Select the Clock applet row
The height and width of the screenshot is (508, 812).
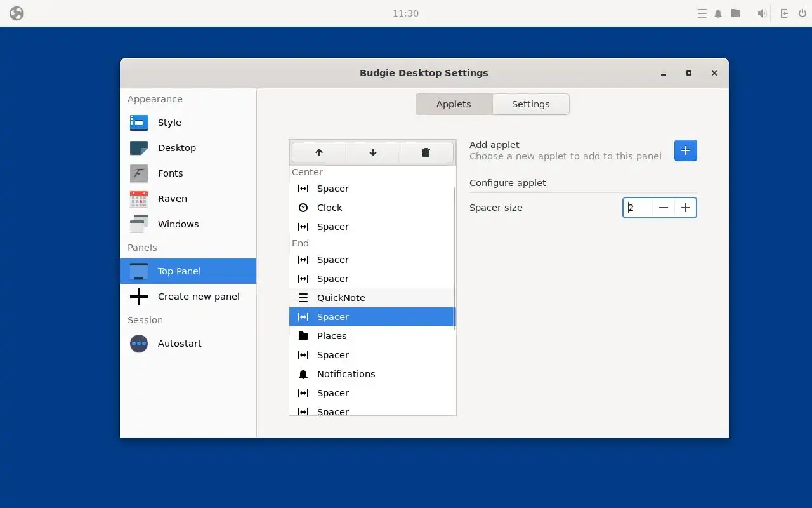[x=372, y=208]
